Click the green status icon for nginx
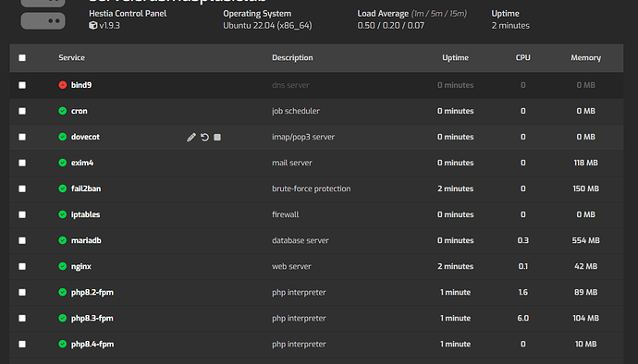Image resolution: width=638 pixels, height=364 pixels. [62, 266]
